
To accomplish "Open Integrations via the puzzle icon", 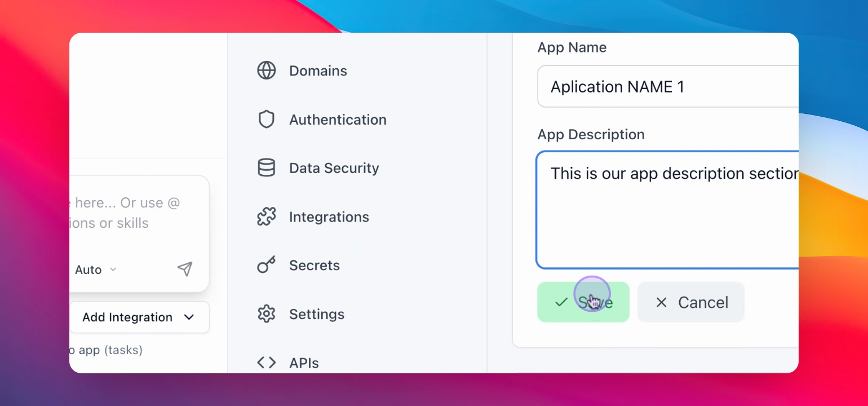I will [x=266, y=217].
